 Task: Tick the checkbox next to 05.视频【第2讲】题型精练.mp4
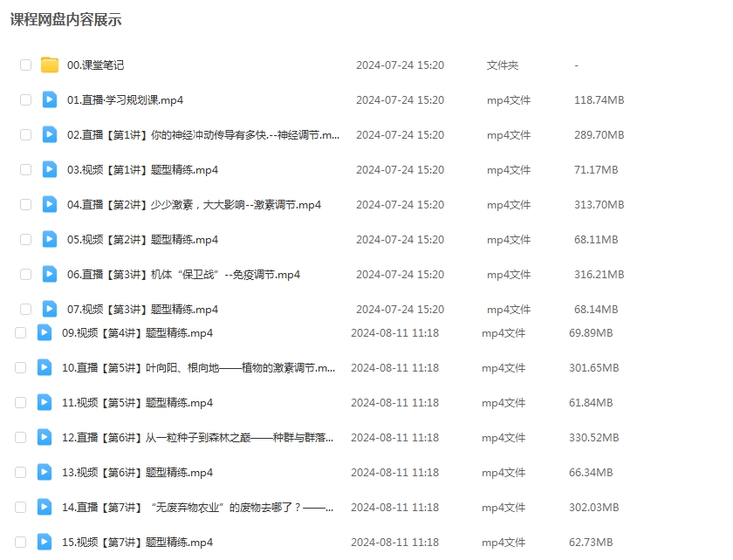(25, 240)
